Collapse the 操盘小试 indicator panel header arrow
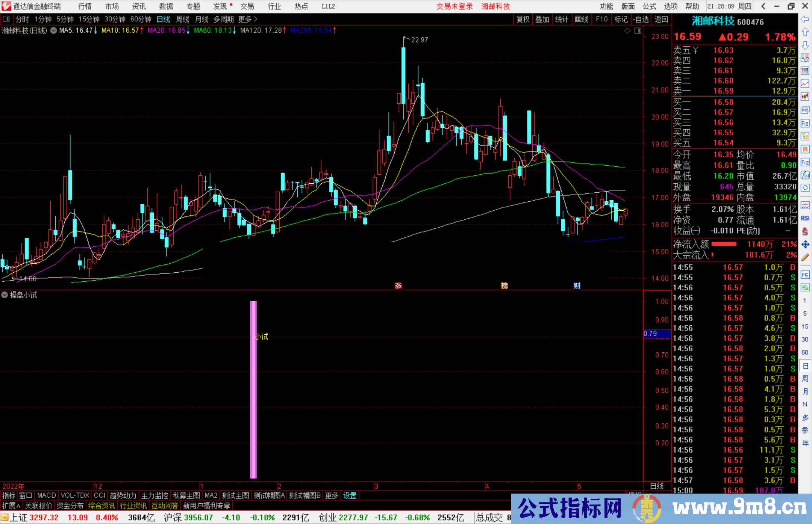Screen dimensions: 812x524 [5, 295]
